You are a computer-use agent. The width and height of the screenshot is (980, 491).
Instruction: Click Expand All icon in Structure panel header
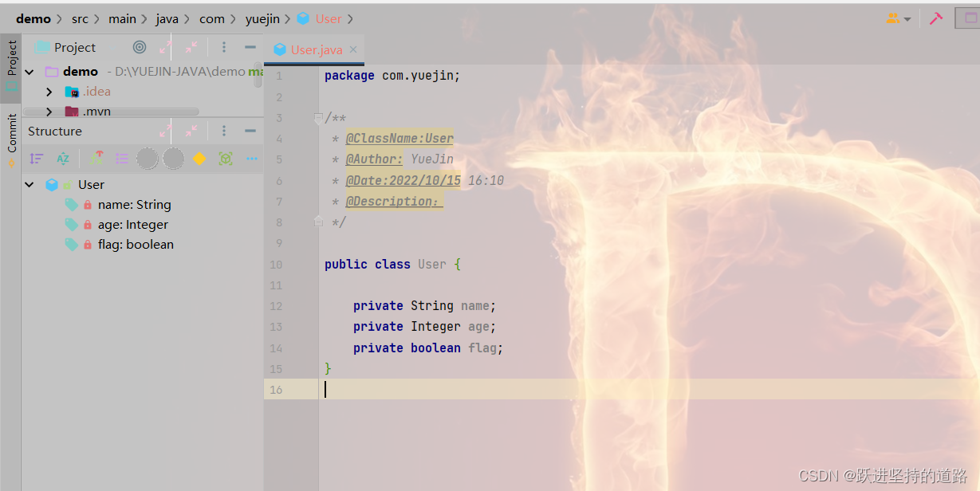(x=166, y=131)
